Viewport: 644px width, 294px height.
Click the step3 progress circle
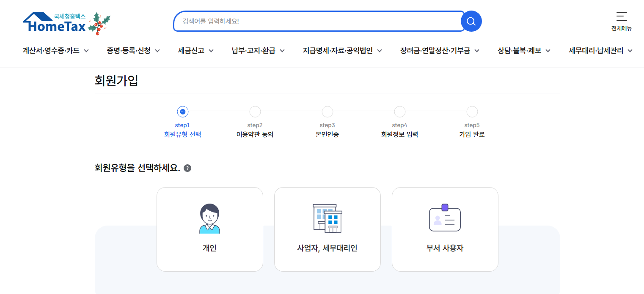[x=328, y=112]
